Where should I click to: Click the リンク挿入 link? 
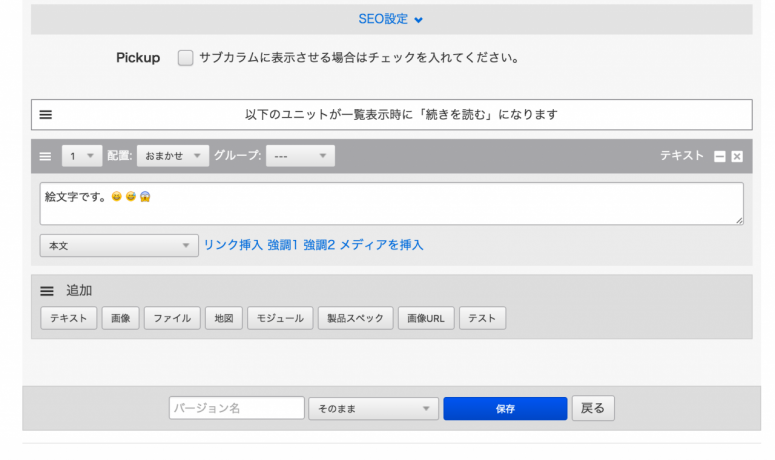[233, 245]
